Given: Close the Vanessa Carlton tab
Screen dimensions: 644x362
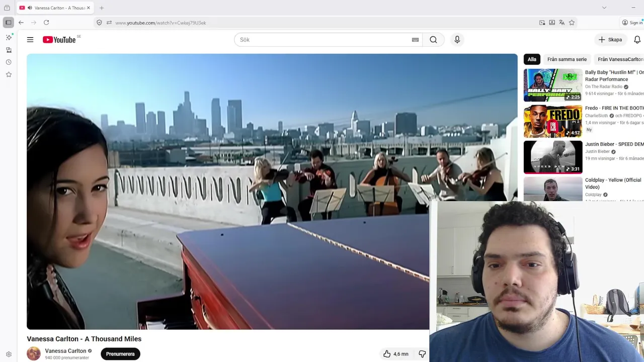Looking at the screenshot, I should [89, 8].
